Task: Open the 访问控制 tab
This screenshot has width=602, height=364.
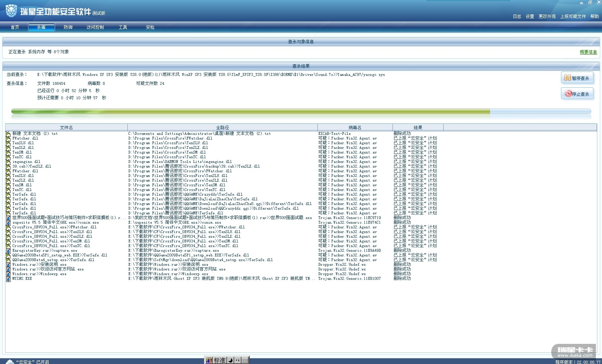Action: tap(95, 27)
